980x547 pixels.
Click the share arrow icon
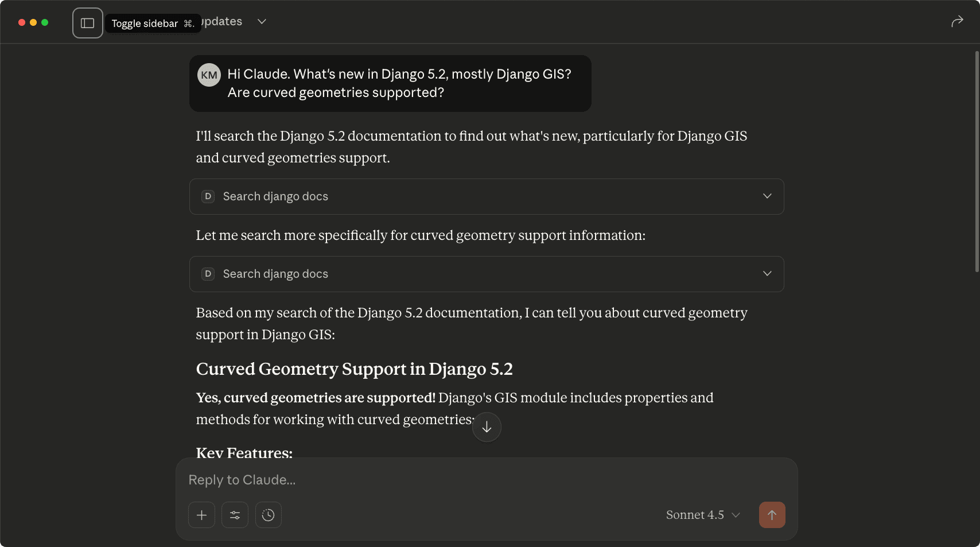[956, 22]
